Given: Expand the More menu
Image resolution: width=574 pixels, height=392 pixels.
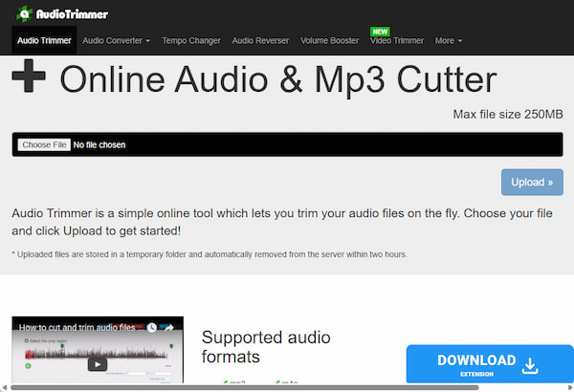Looking at the screenshot, I should pos(449,40).
